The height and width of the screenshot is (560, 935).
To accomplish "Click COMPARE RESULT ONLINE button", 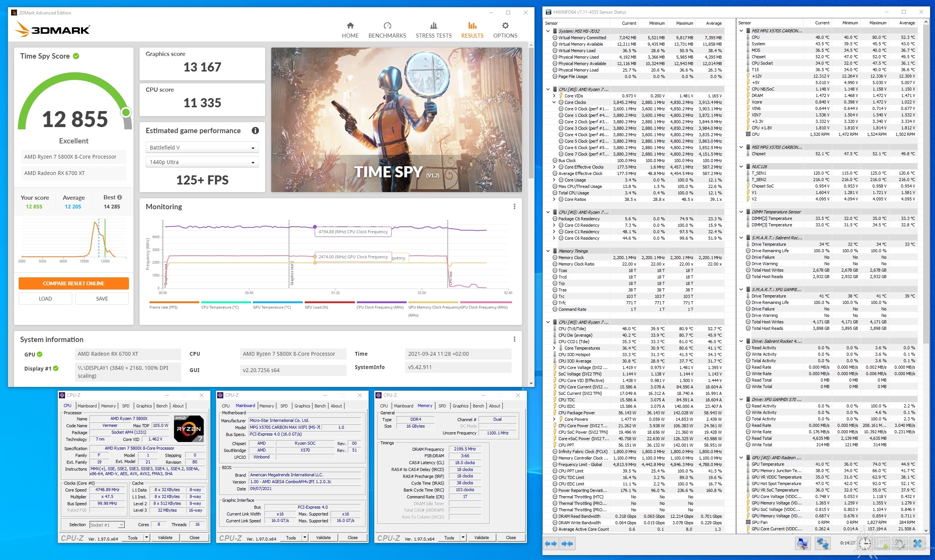I will coord(73,283).
